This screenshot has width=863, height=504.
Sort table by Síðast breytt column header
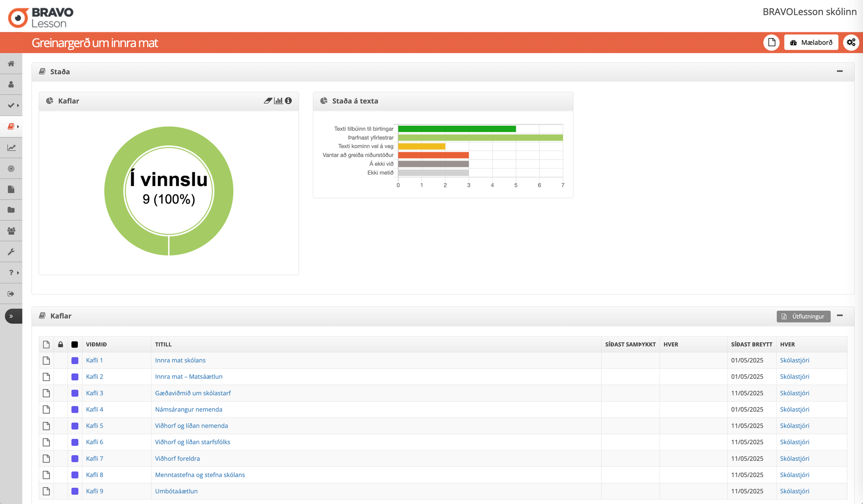click(x=751, y=345)
